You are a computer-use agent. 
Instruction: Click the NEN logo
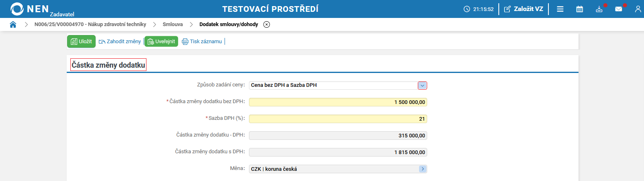click(30, 9)
